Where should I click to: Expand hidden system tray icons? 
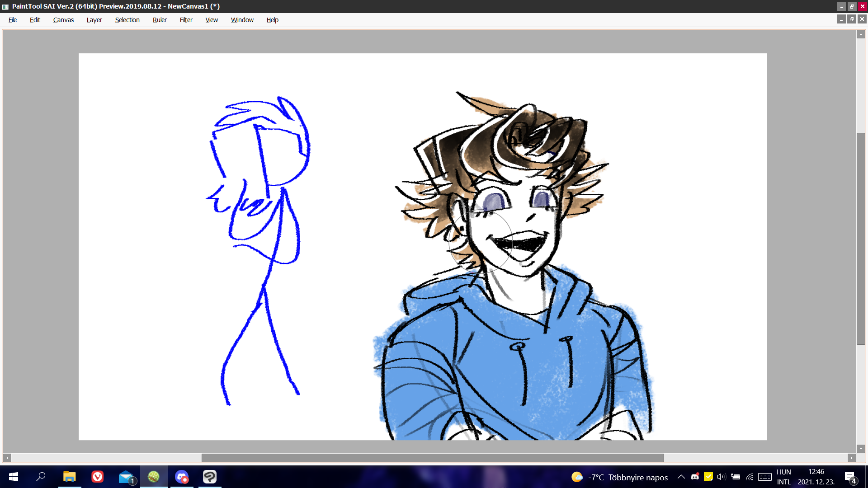681,477
